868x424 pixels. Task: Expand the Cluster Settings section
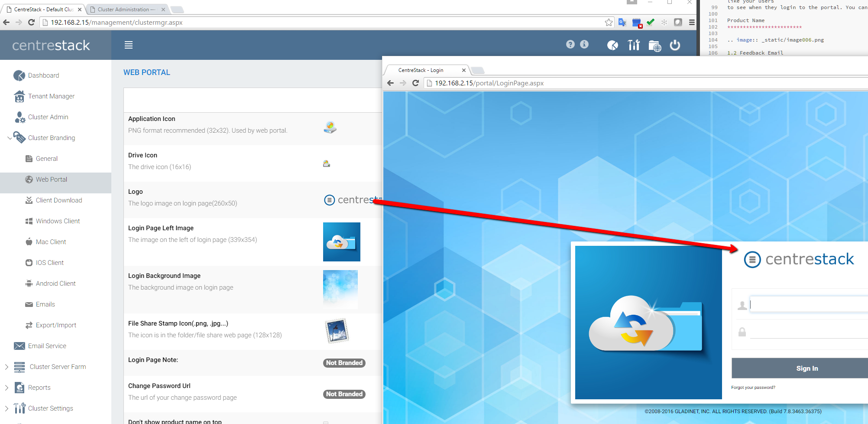[6, 408]
